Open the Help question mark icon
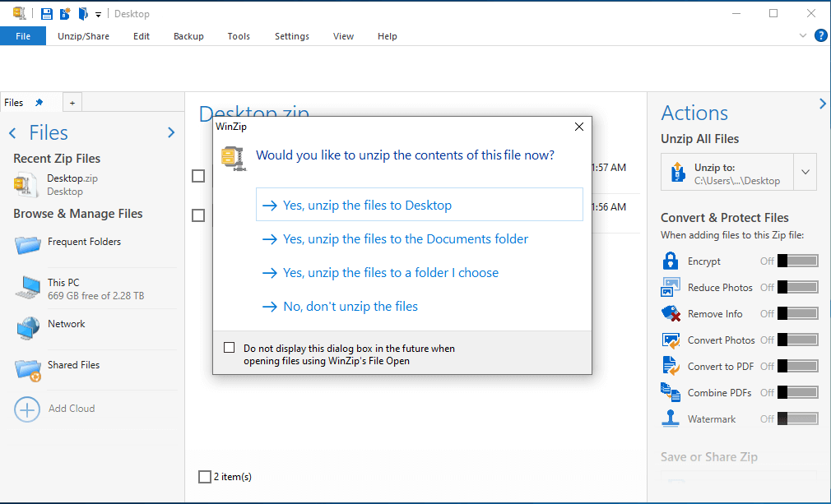This screenshot has width=831, height=504. pyautogui.click(x=820, y=35)
